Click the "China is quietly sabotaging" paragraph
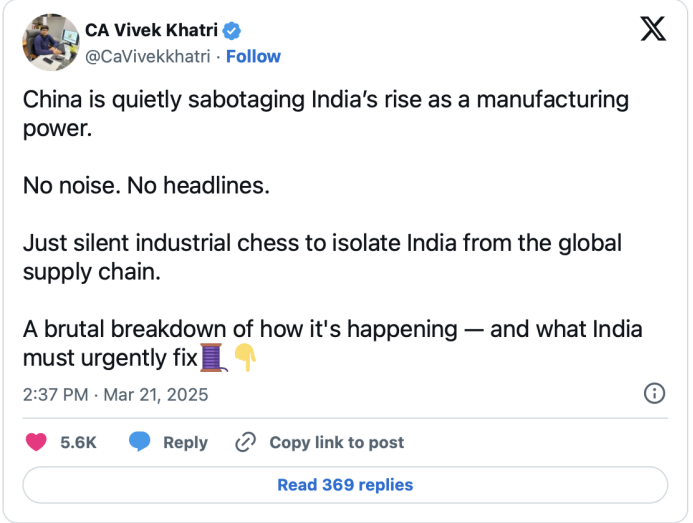The height and width of the screenshot is (523, 693). click(x=325, y=114)
